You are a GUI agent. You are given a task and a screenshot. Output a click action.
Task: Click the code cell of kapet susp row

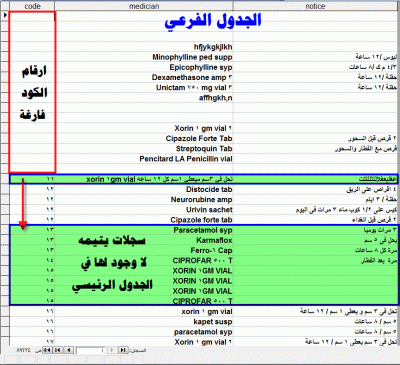tap(32, 322)
